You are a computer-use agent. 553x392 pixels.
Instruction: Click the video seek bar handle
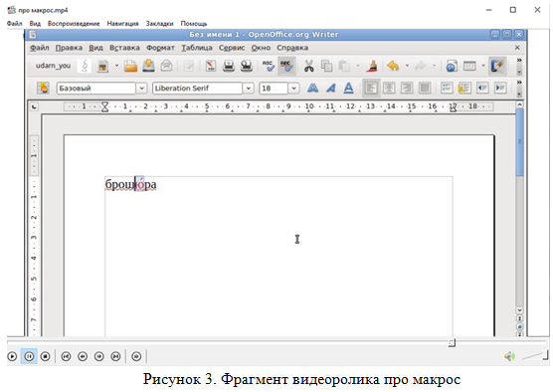tap(452, 342)
